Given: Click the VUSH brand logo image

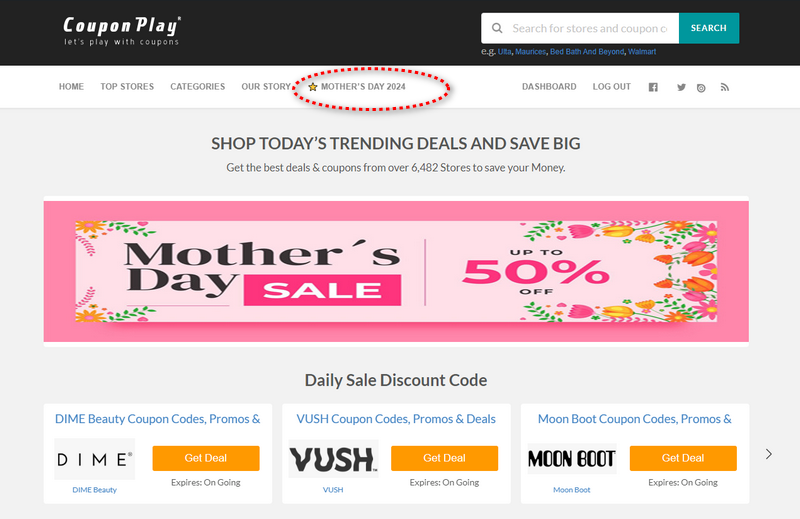Looking at the screenshot, I should tap(334, 459).
